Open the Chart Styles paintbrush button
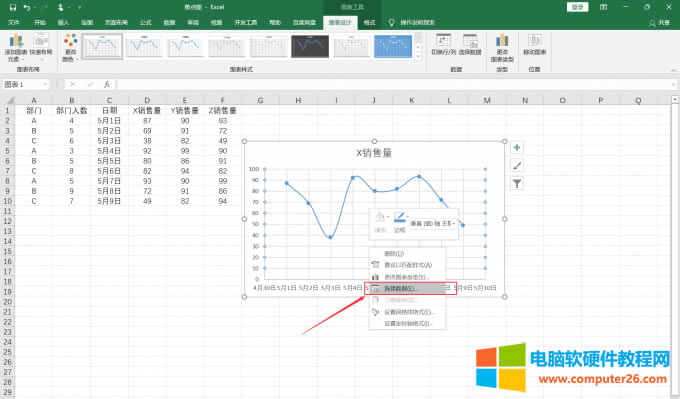This screenshot has height=399, width=680. pyautogui.click(x=517, y=165)
